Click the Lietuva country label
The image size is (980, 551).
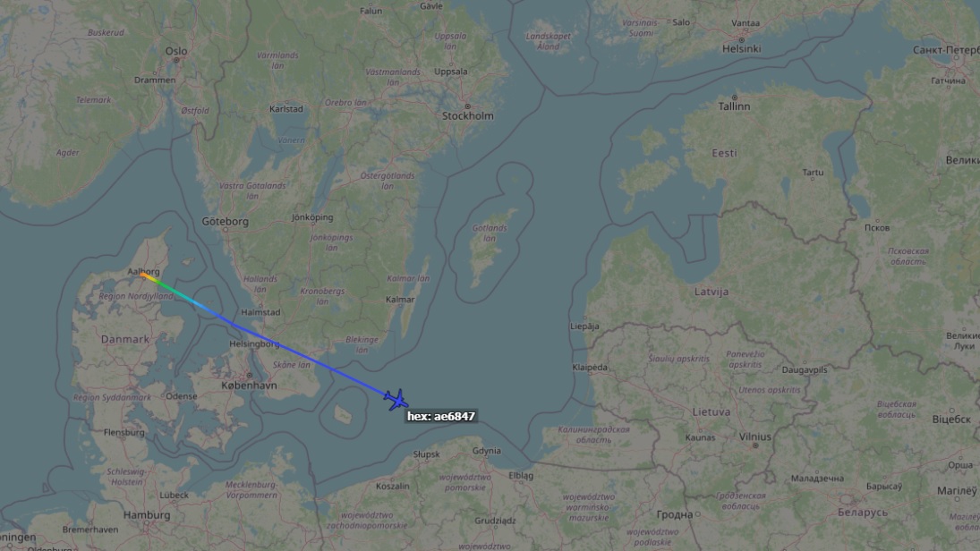pyautogui.click(x=712, y=411)
